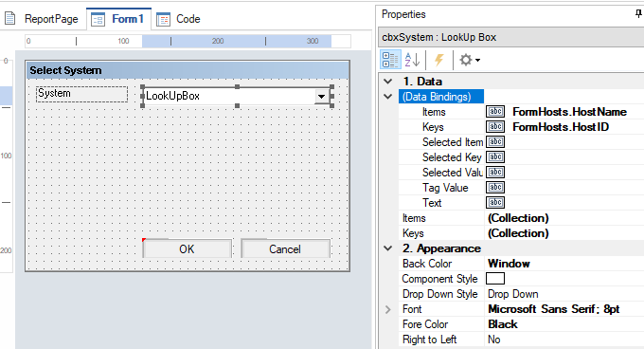
Task: Collapse the (Data Bindings) group
Action: (387, 97)
